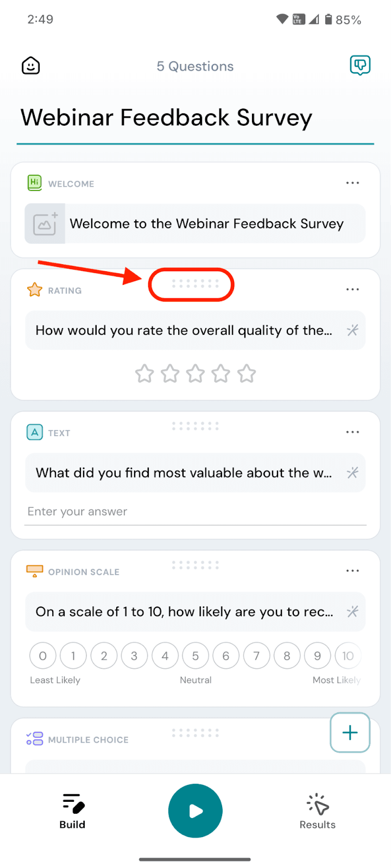Rate with the third star

click(x=195, y=373)
